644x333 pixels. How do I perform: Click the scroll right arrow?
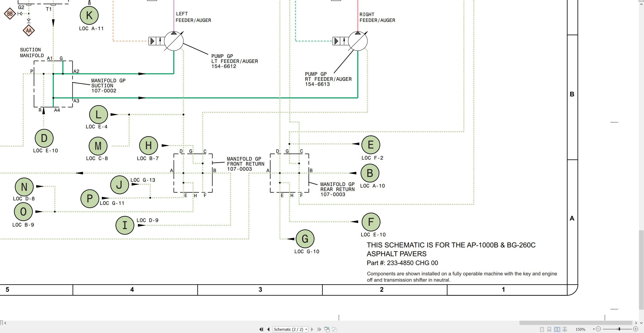click(636, 323)
